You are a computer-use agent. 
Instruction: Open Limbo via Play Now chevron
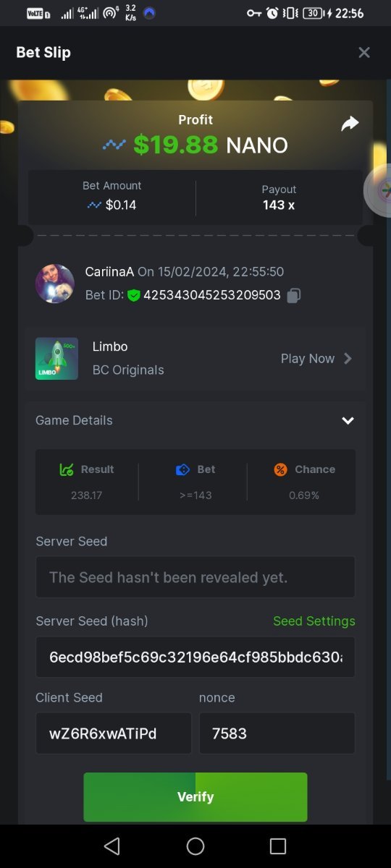click(x=348, y=358)
